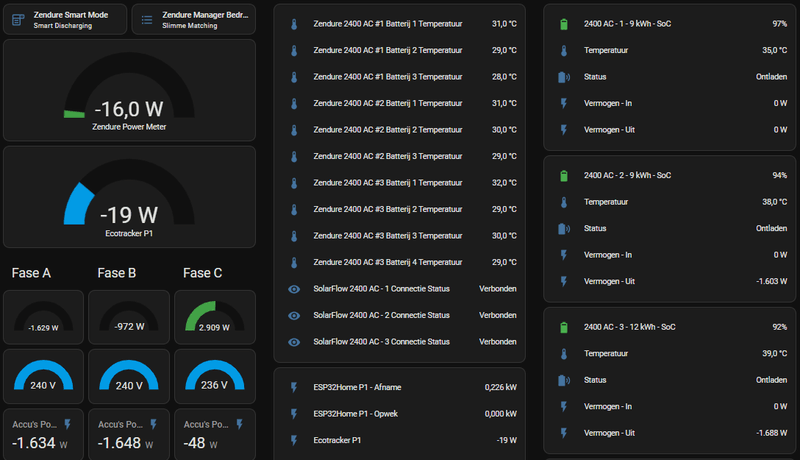The width and height of the screenshot is (800, 460).
Task: Open the Fase C 2.909 W gauge
Action: [x=215, y=317]
